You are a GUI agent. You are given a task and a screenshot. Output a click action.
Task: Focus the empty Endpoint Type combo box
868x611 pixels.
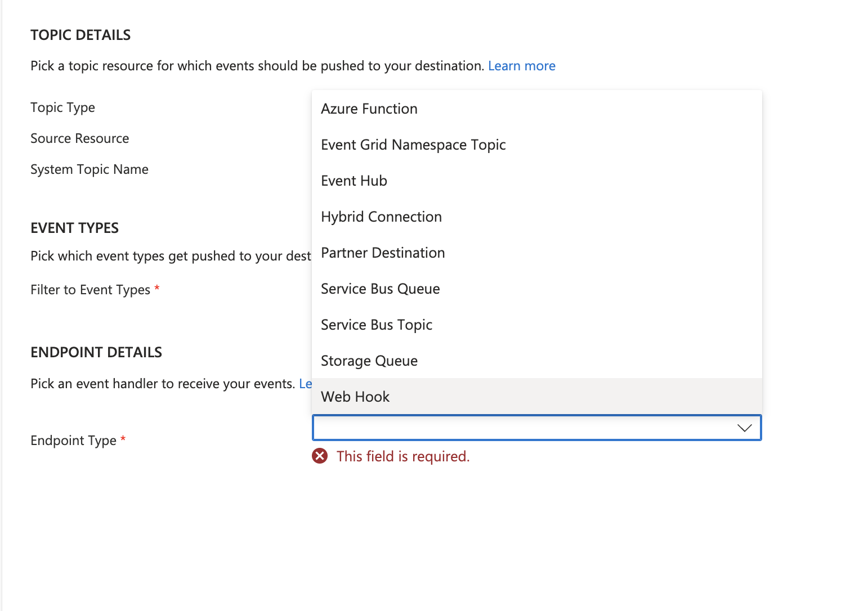pyautogui.click(x=524, y=428)
